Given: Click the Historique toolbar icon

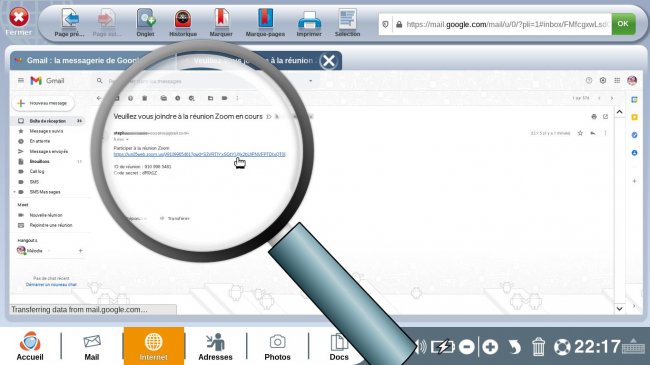Looking at the screenshot, I should (x=183, y=22).
